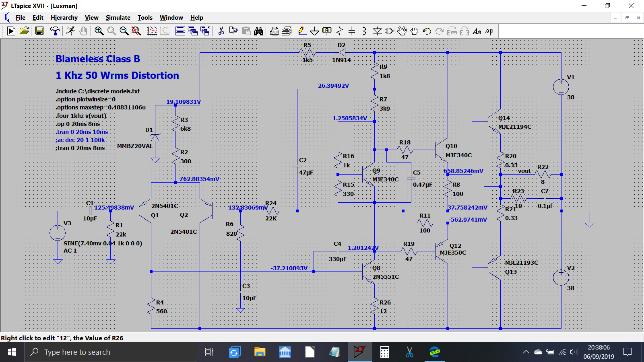This screenshot has height=362, width=644.
Task: Open the Component gate icon
Action: coord(390,31)
